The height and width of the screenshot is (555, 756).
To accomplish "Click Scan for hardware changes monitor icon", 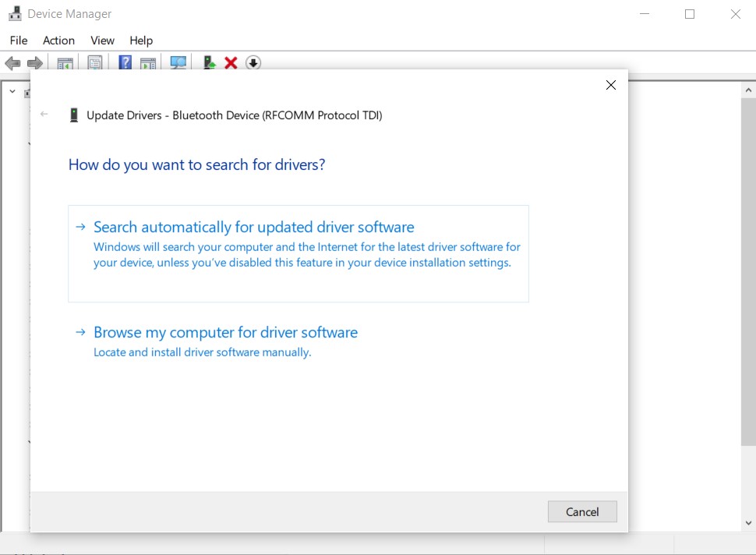I will pyautogui.click(x=178, y=62).
